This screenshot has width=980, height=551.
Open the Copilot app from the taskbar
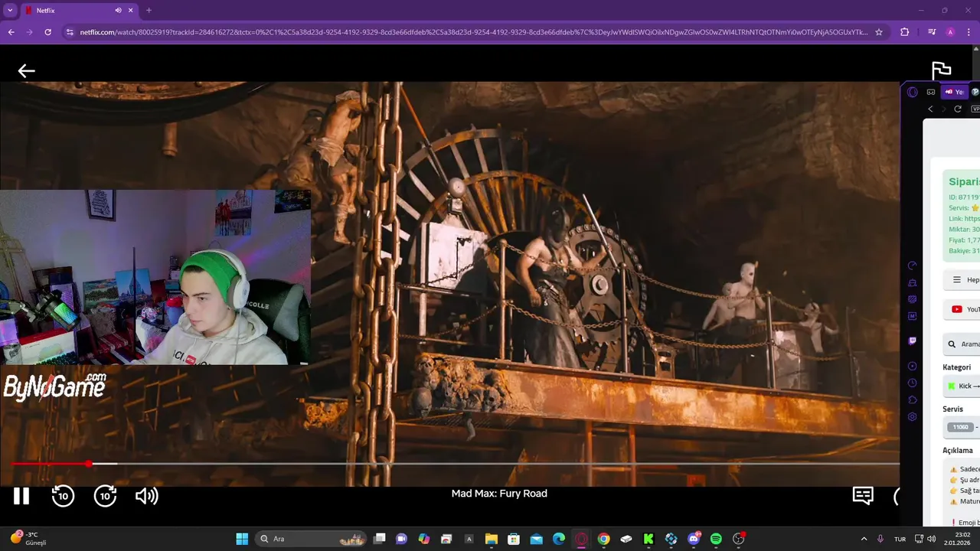coord(424,539)
